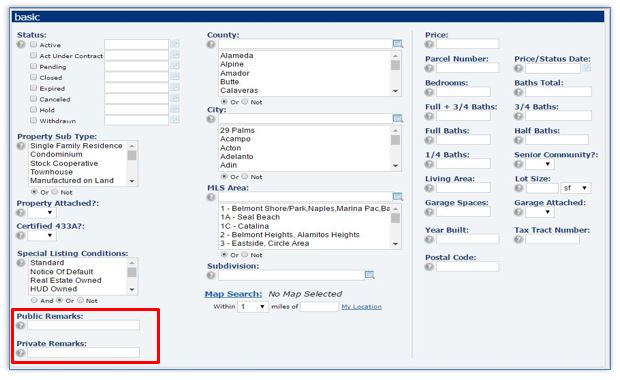This screenshot has width=620, height=380.
Task: Click the help icon beside MLS Area
Action: pos(211,197)
